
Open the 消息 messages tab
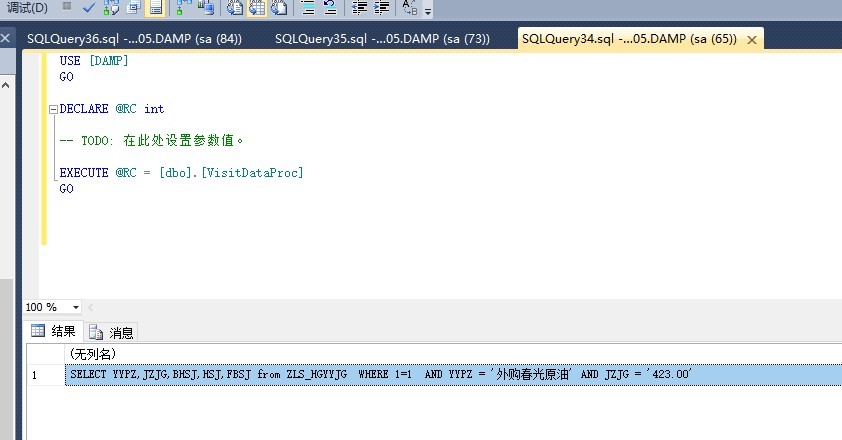pyautogui.click(x=111, y=333)
